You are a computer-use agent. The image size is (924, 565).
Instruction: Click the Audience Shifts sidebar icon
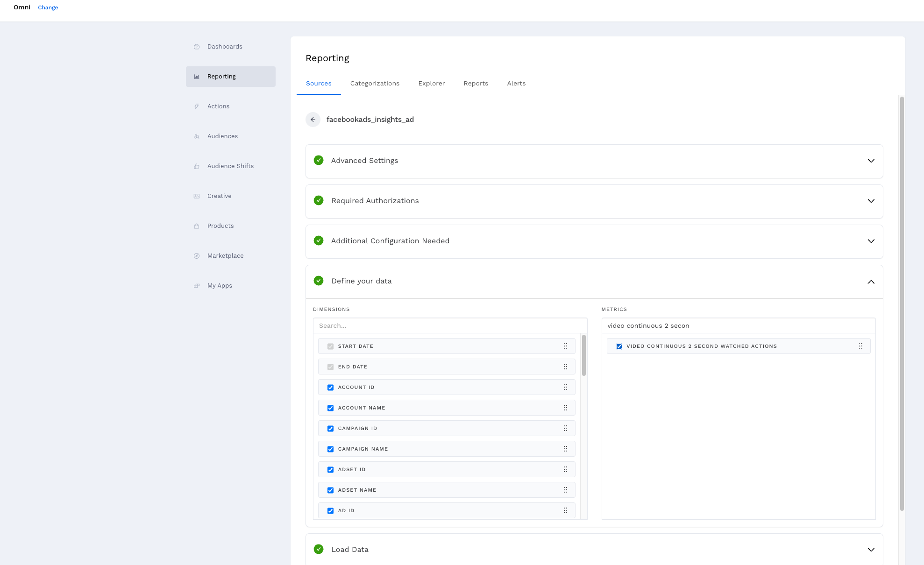click(x=197, y=166)
